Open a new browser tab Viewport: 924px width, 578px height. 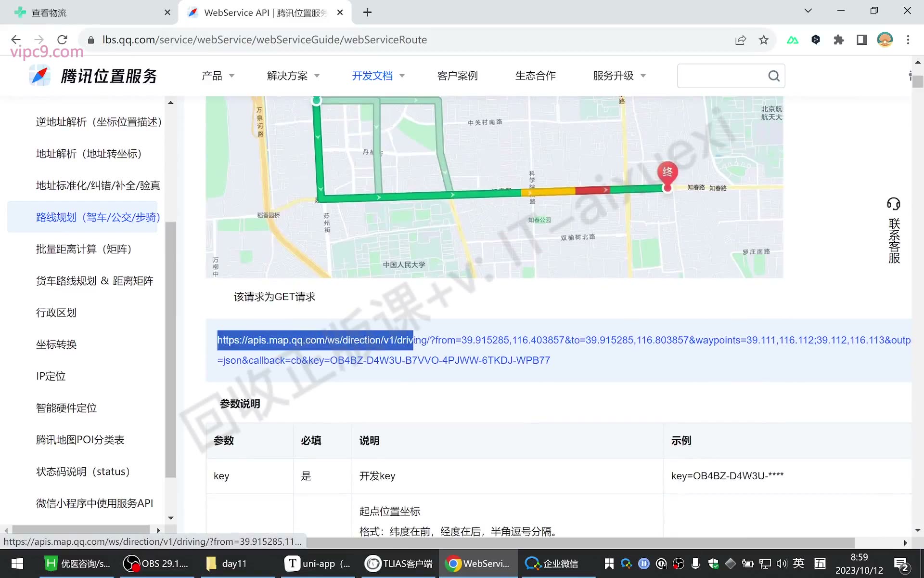(x=367, y=13)
